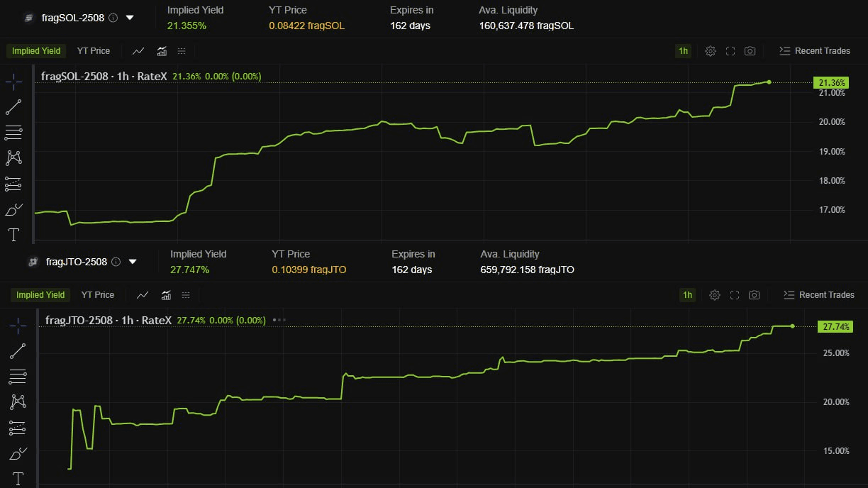Image resolution: width=868 pixels, height=488 pixels.
Task: Click latest data point on fragSOL line
Action: [769, 82]
